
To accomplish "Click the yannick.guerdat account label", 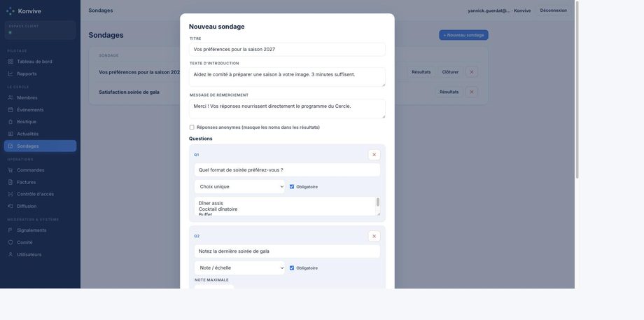I will (499, 11).
